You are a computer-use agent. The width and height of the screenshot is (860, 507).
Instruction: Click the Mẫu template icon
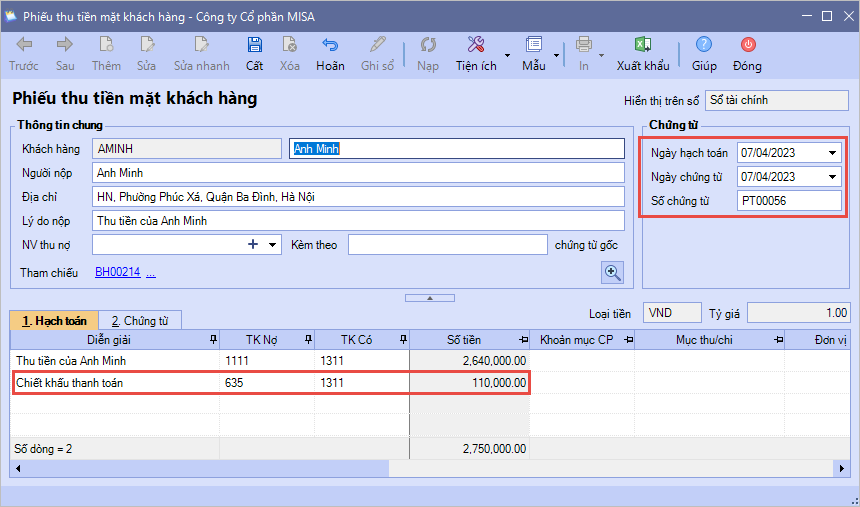533,45
